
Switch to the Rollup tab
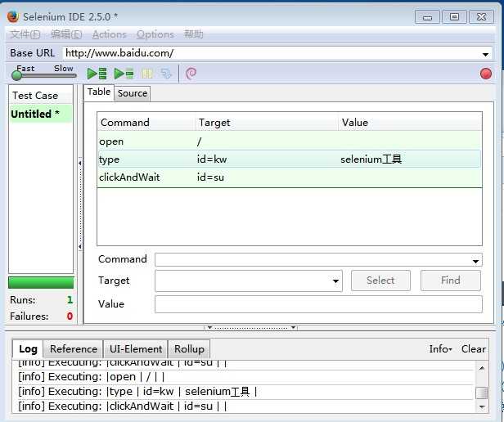pos(189,349)
